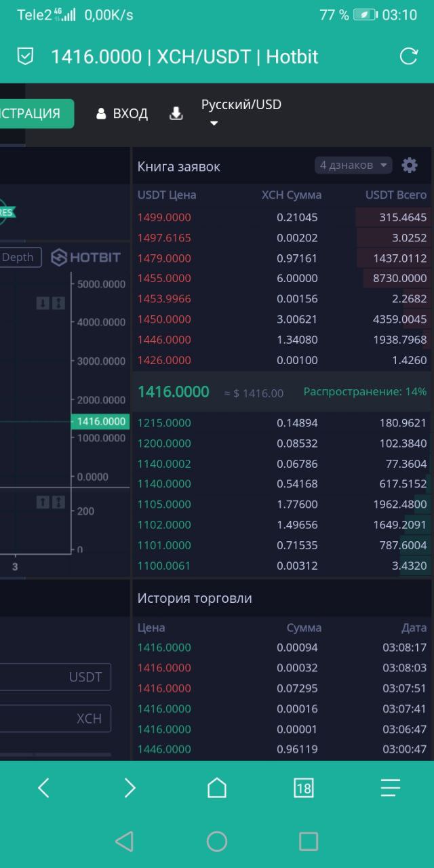Click ask total 8730.0000
The image size is (434, 868).
[x=400, y=278]
